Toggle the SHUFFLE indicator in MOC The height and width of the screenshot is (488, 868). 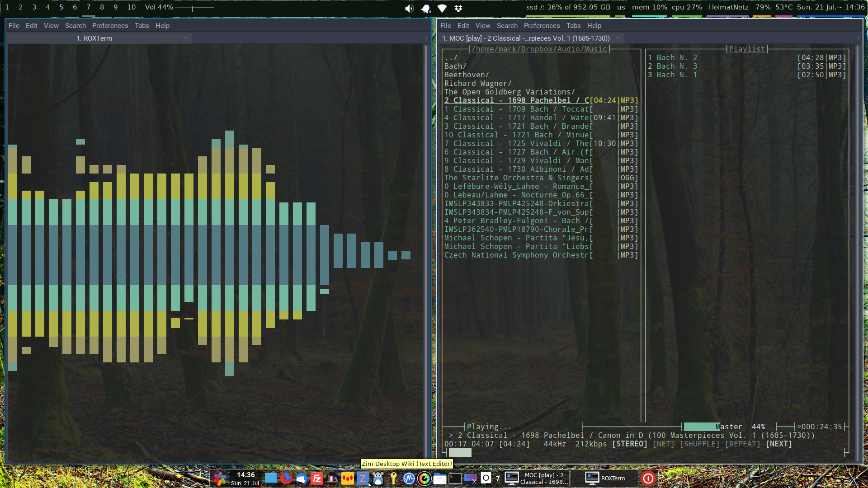[699, 444]
